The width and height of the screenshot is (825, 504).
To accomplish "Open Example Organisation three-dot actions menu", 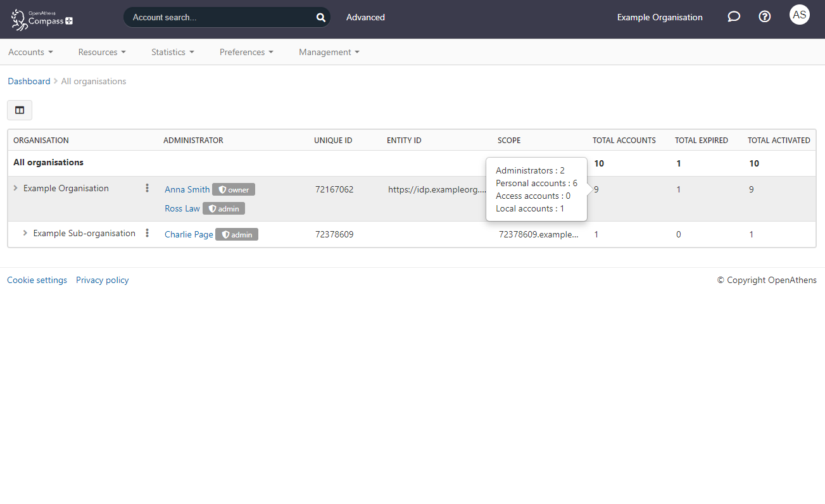I will tap(148, 188).
